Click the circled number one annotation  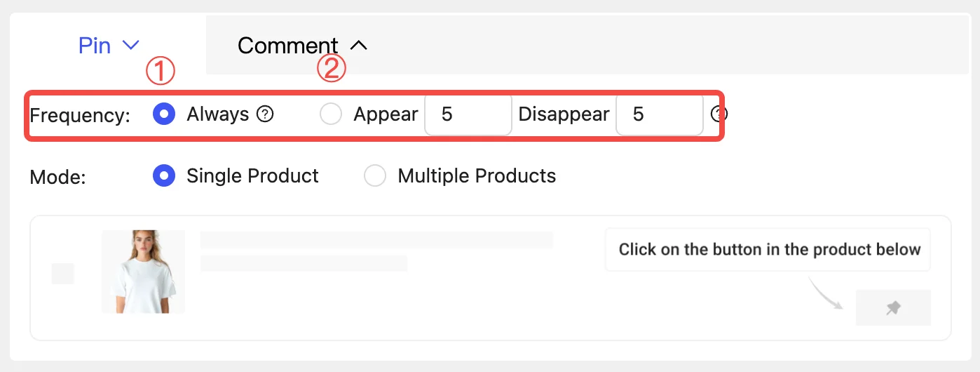159,71
